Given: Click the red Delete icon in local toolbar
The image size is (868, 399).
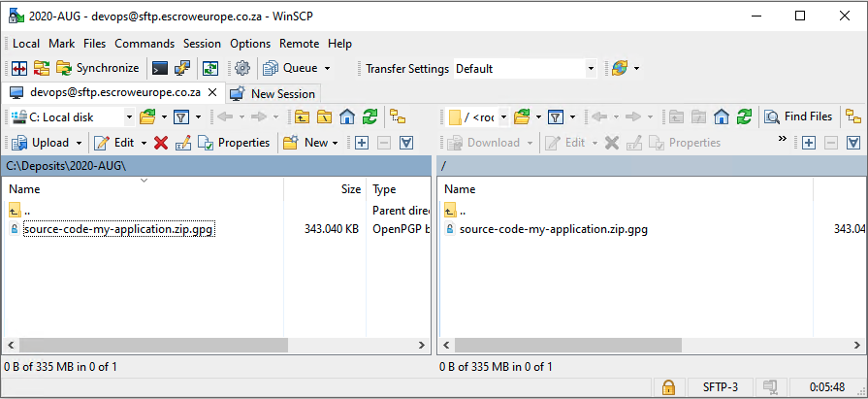Looking at the screenshot, I should [161, 143].
